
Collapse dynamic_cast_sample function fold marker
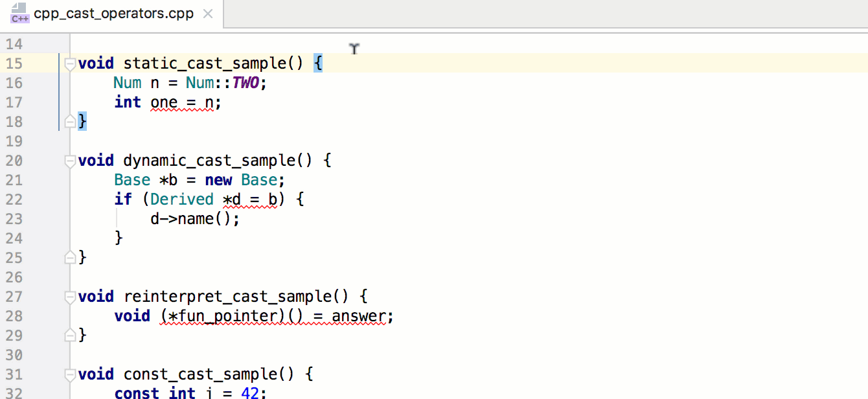click(70, 161)
